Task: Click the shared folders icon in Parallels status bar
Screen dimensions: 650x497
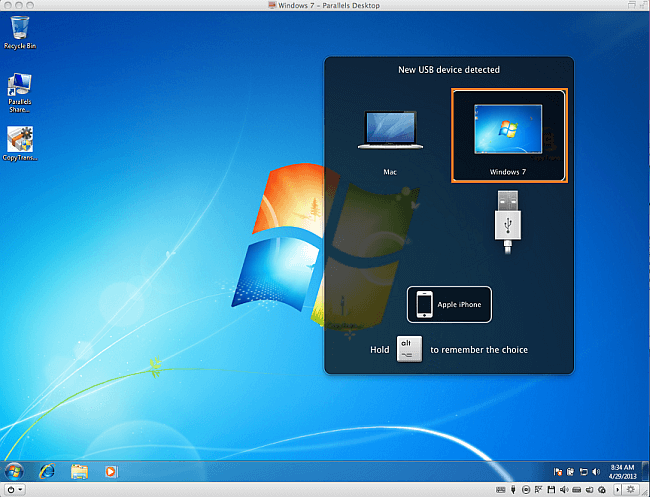Action: point(589,490)
